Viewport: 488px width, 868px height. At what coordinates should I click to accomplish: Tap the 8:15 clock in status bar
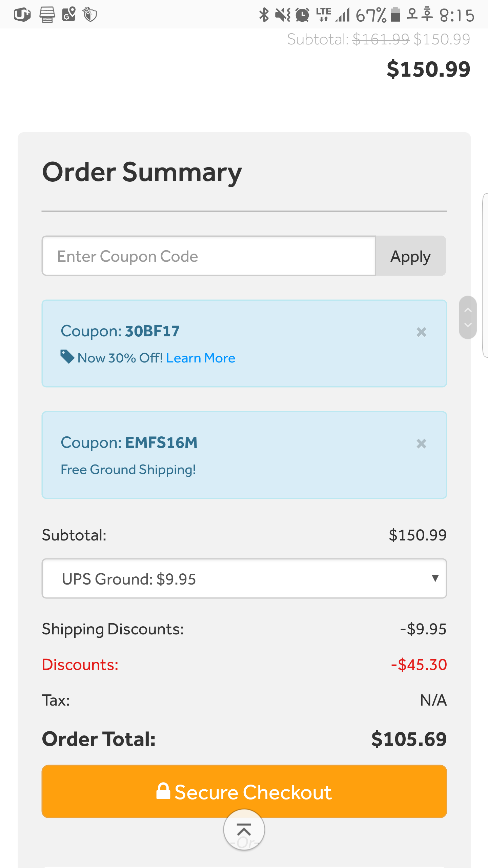click(456, 16)
